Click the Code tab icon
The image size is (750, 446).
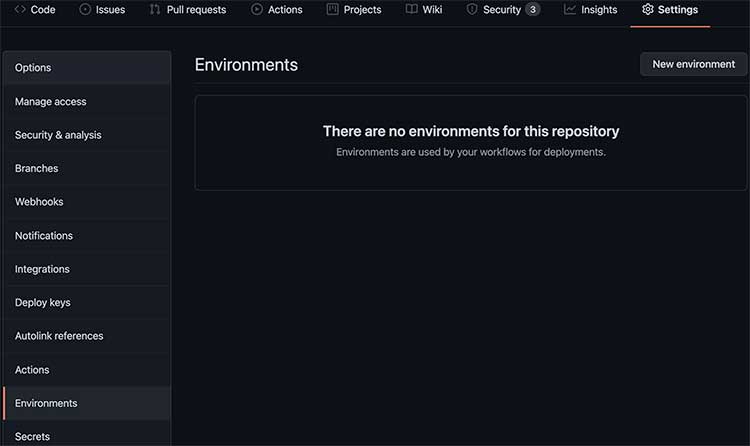coord(20,9)
